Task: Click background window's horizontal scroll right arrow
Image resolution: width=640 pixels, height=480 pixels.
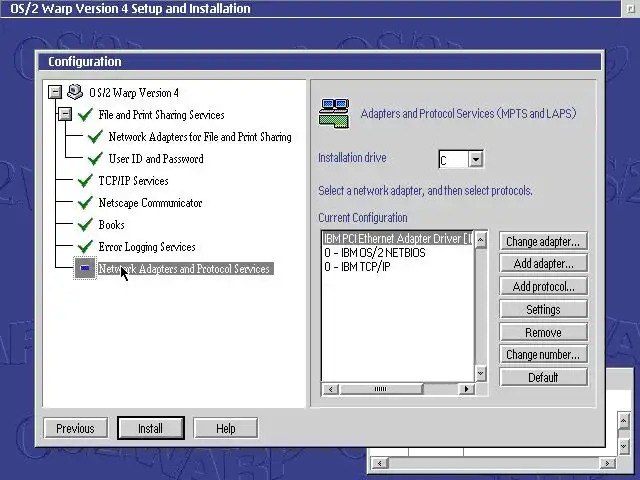Action: click(608, 463)
